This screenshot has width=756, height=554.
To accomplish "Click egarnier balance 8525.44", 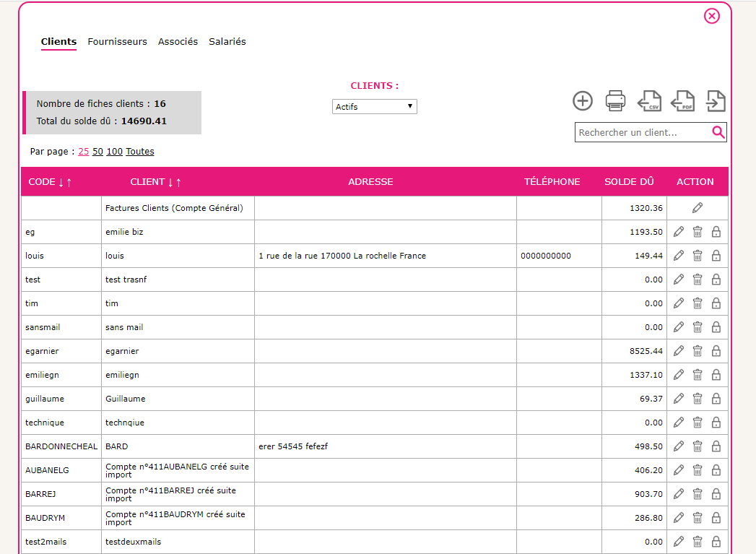I will [634, 351].
